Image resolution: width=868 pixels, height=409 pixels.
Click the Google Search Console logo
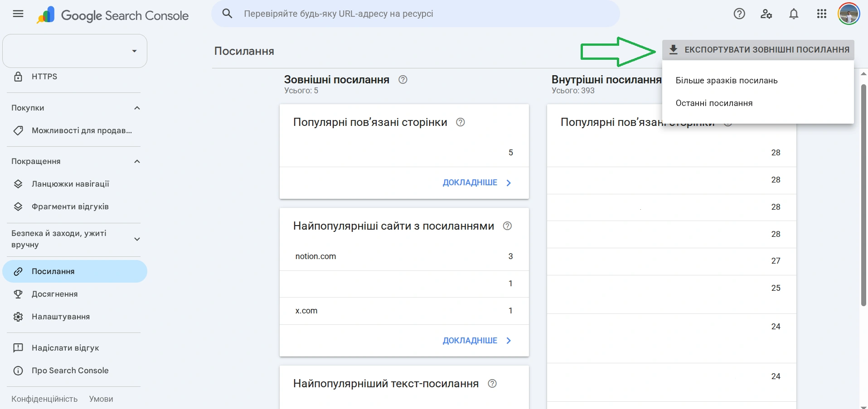(x=112, y=15)
